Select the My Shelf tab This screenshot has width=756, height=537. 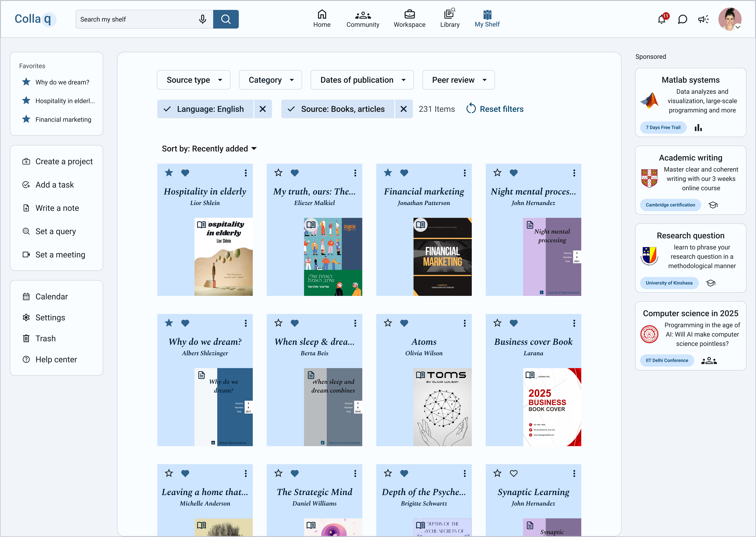487,19
